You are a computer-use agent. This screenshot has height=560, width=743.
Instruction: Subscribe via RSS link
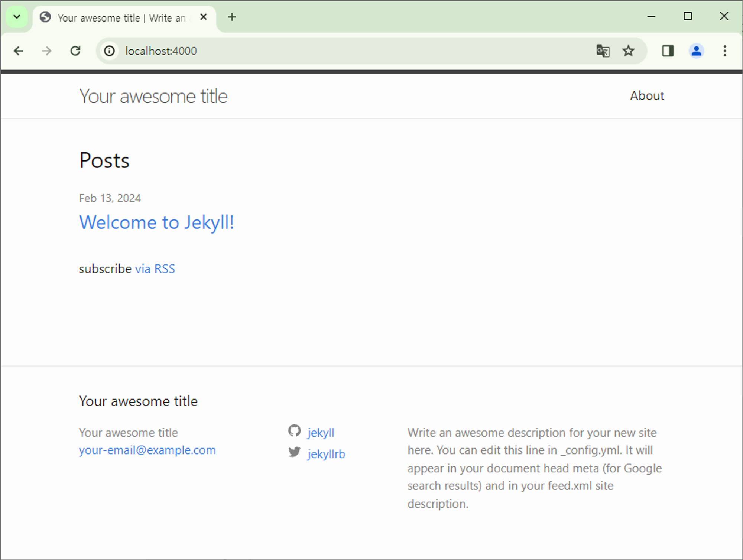click(x=155, y=268)
